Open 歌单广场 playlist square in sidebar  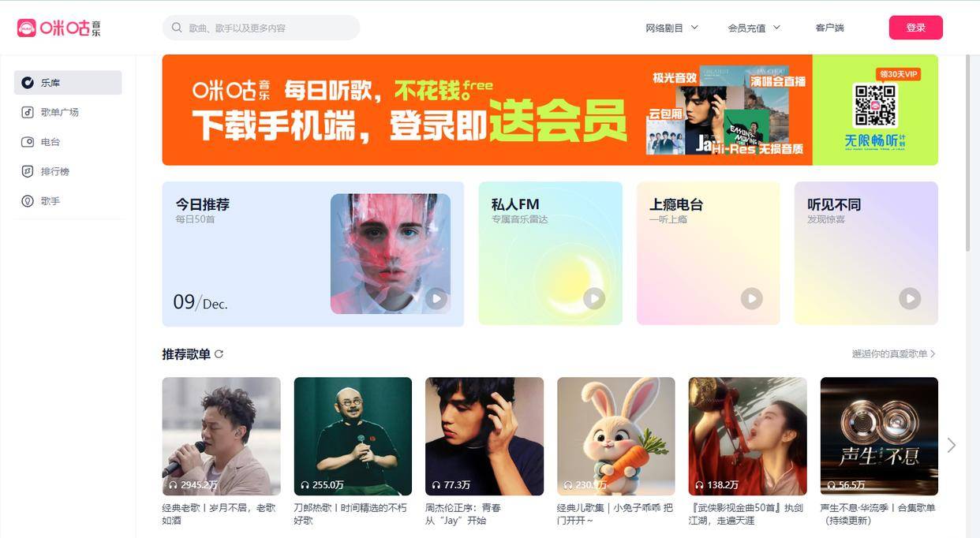[68, 112]
